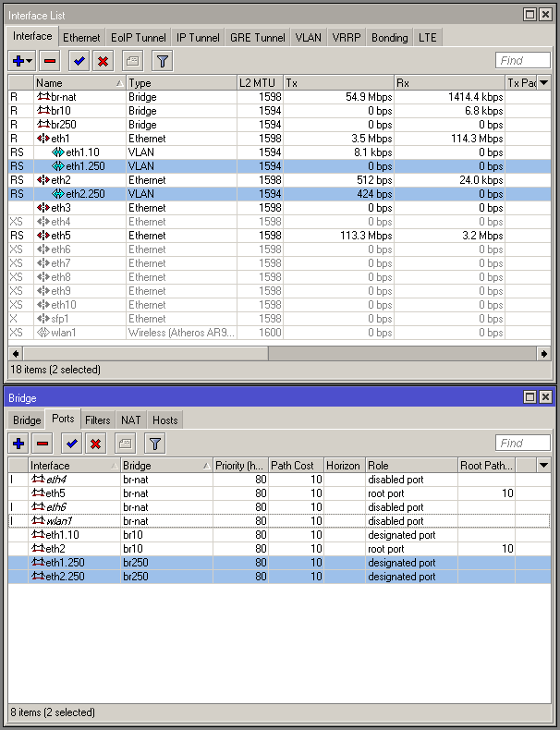Disable bridge port using red X icon
Viewport: 560px width, 730px height.
95,444
